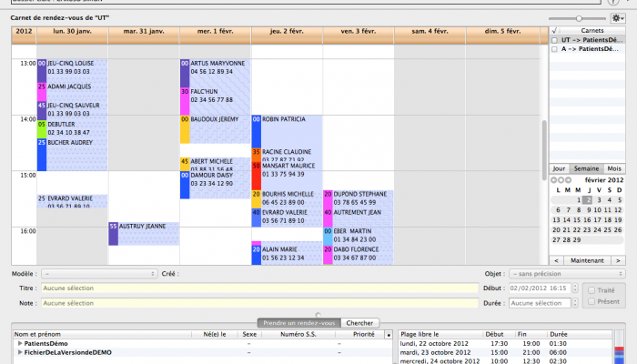Expand the PatientsDémo tree row
The height and width of the screenshot is (364, 637).
20,344
